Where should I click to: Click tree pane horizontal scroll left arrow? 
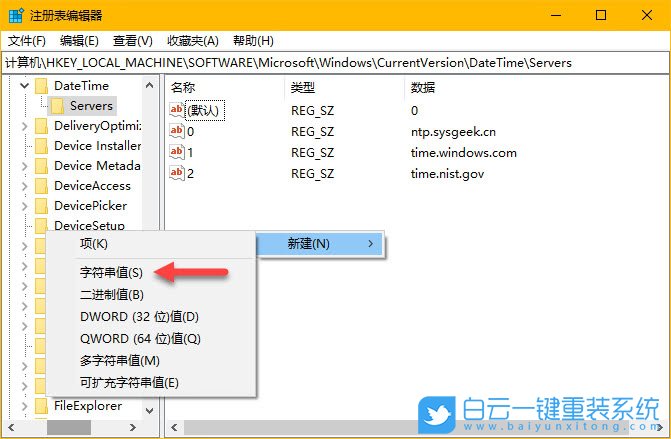11,427
